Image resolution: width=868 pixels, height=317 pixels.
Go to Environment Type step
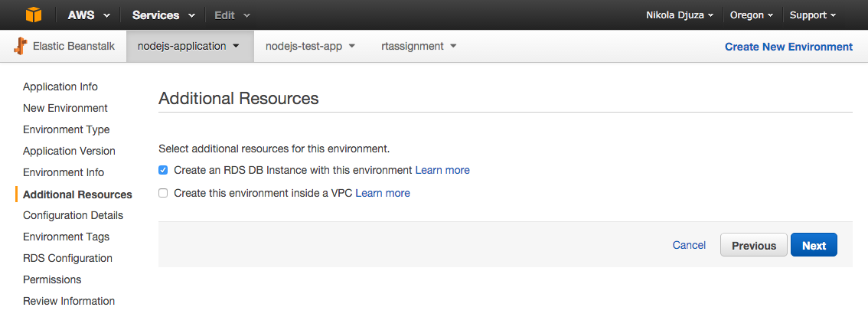tap(67, 129)
